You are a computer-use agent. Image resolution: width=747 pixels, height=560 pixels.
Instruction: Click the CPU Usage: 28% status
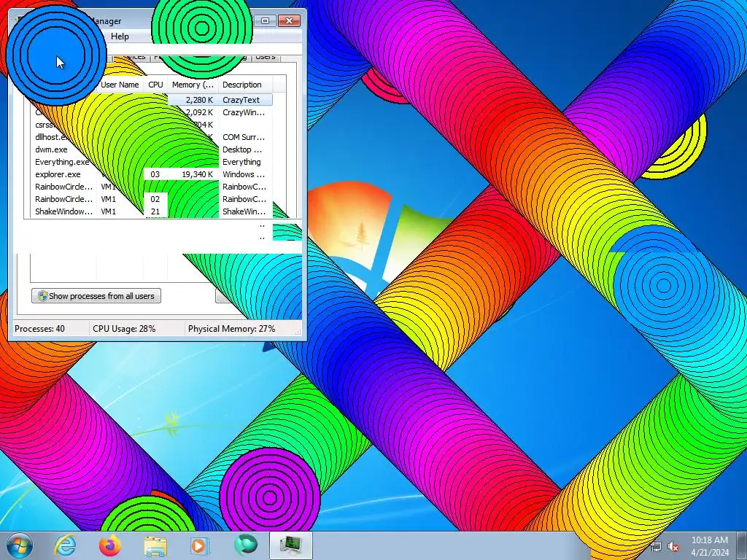coord(124,329)
